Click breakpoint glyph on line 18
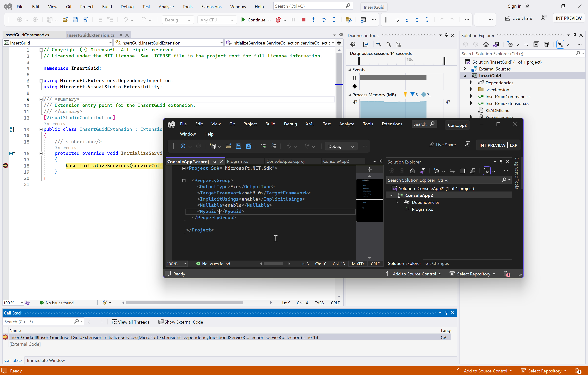The image size is (588, 375). coord(5,166)
